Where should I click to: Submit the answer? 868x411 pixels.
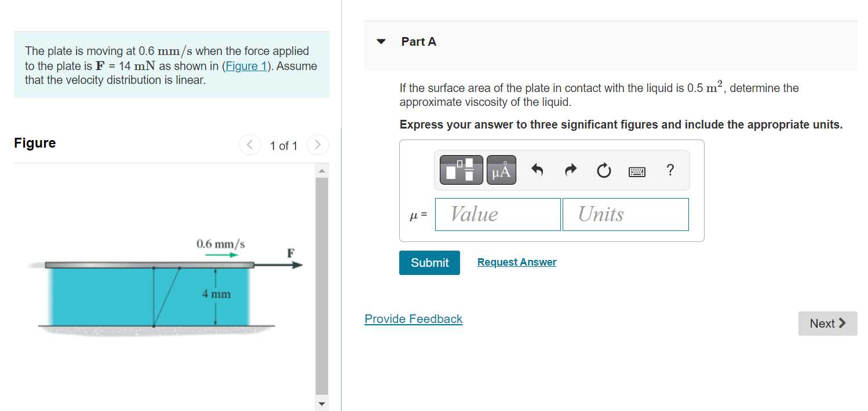point(429,262)
